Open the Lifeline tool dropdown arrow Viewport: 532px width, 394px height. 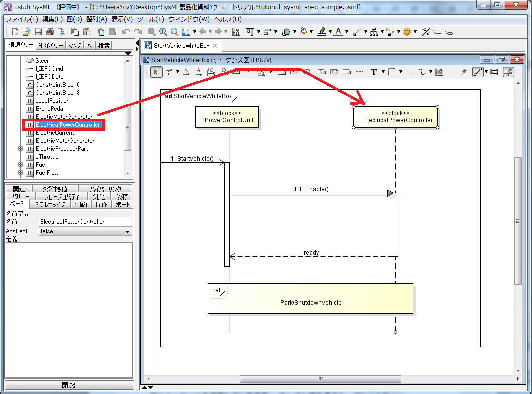click(x=178, y=72)
